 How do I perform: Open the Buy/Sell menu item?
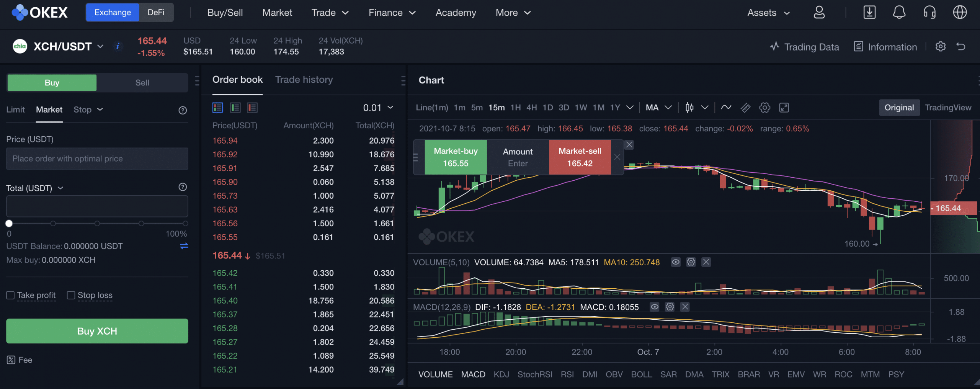[225, 13]
